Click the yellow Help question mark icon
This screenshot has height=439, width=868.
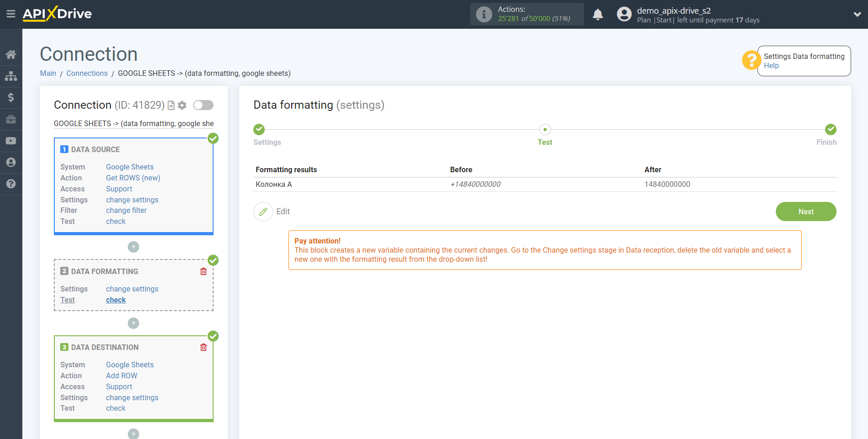[x=751, y=60]
